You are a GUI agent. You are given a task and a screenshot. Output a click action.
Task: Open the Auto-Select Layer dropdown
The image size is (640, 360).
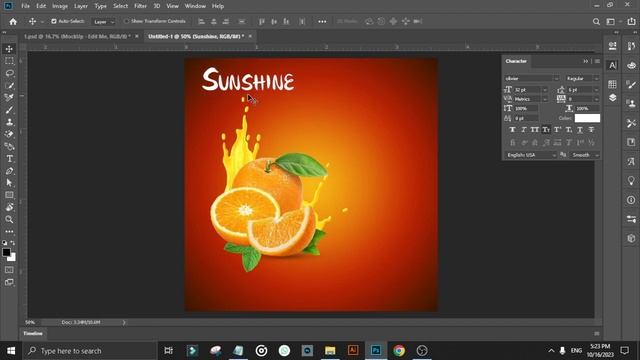point(104,22)
